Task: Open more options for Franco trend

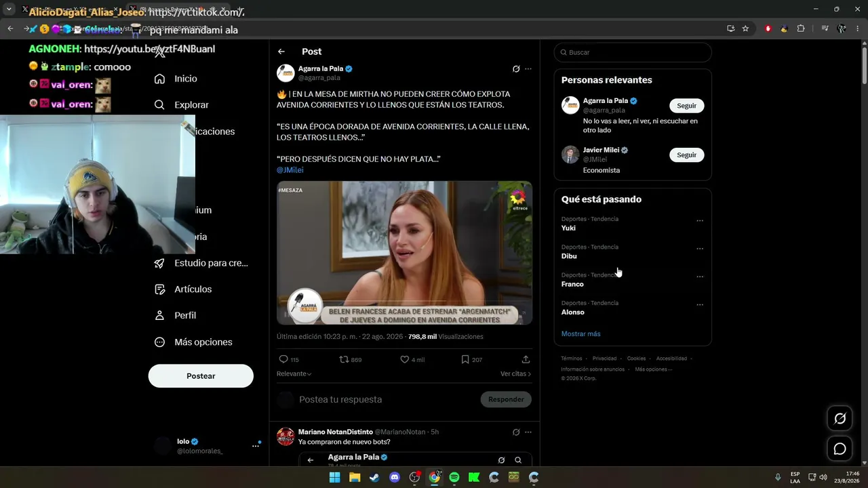Action: point(700,277)
